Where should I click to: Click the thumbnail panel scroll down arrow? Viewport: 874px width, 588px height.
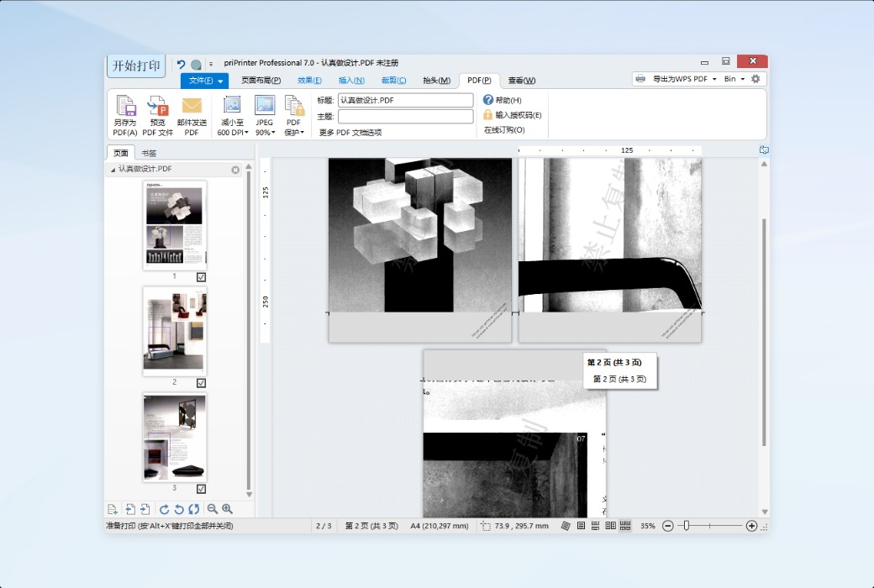coord(249,495)
